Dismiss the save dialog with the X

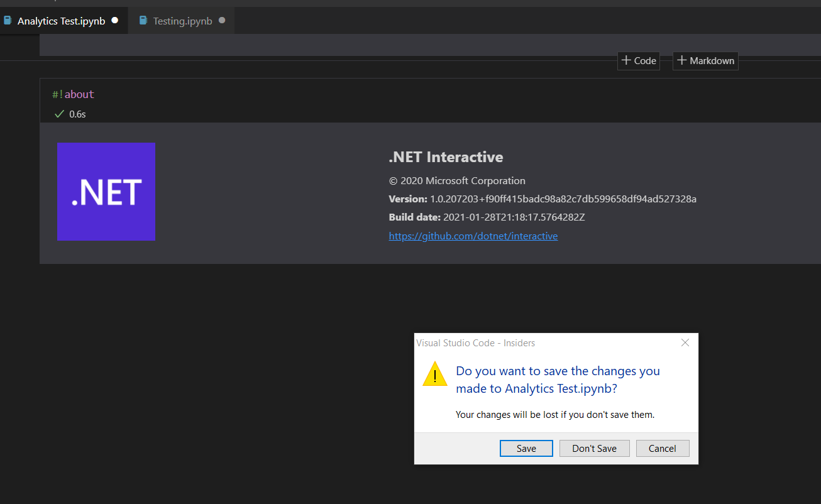(685, 342)
